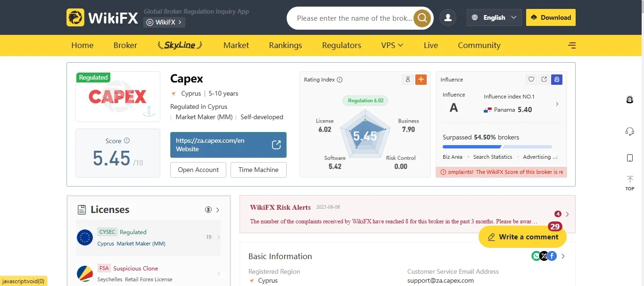The width and height of the screenshot is (644, 286).
Task: Click the Licenses document icon
Action: pos(82,210)
